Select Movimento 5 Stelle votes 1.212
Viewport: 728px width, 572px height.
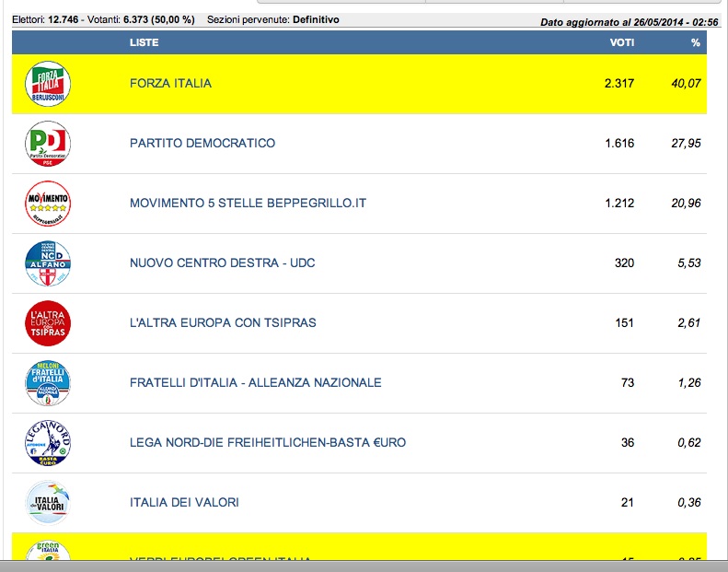[619, 203]
